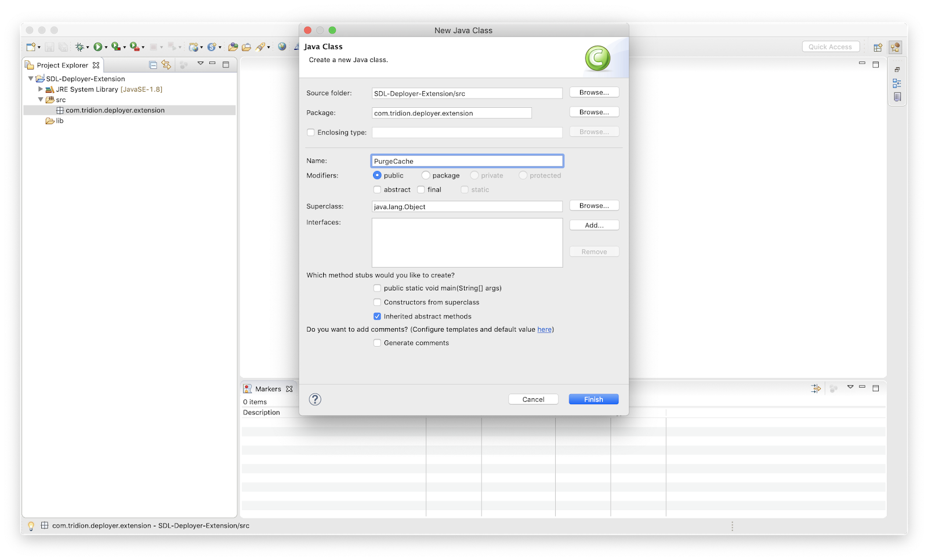The height and width of the screenshot is (560, 928).
Task: Uncheck Inherited abstract methods
Action: pos(378,316)
